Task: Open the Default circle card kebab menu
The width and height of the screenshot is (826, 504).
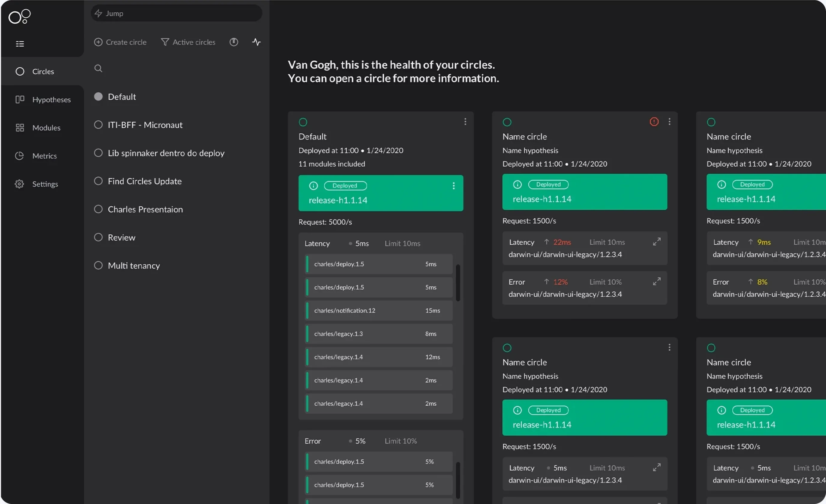Action: click(465, 121)
